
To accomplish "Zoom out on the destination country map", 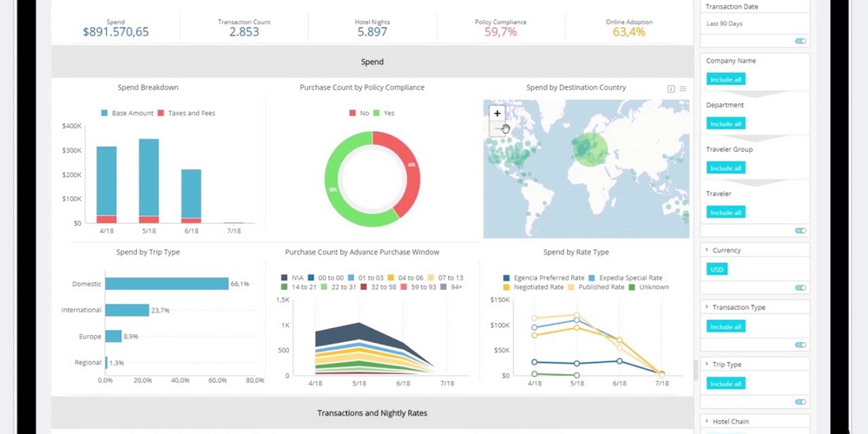I will (497, 128).
